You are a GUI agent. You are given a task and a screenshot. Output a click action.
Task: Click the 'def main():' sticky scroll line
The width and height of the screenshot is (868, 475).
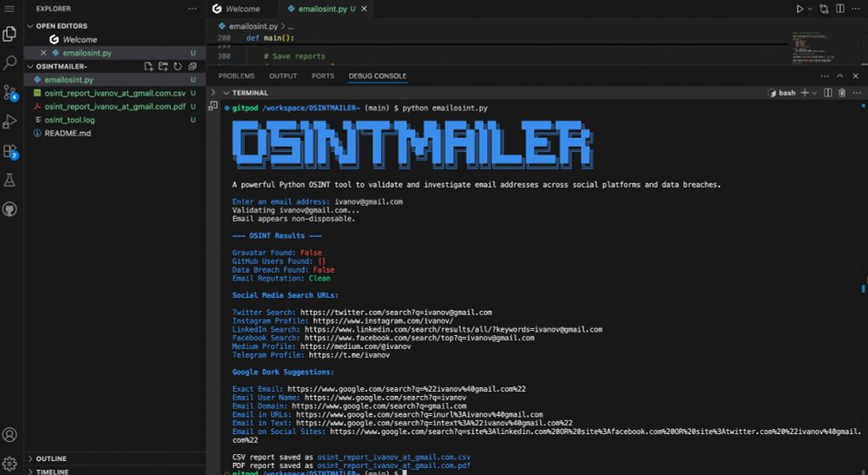pyautogui.click(x=270, y=38)
